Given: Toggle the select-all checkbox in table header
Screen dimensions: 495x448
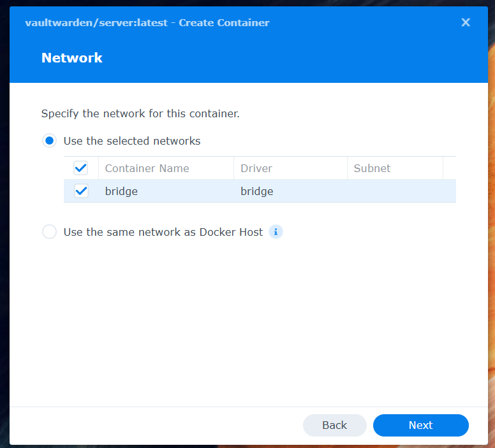Looking at the screenshot, I should pyautogui.click(x=81, y=168).
